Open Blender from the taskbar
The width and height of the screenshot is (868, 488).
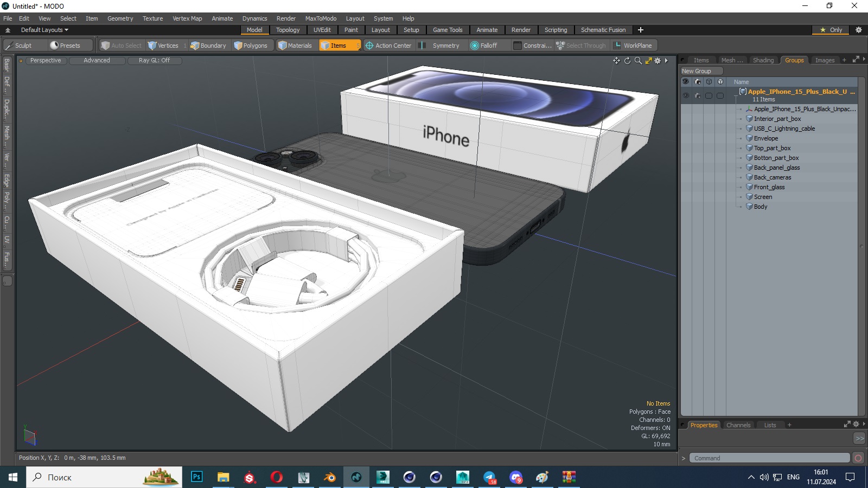[329, 477]
